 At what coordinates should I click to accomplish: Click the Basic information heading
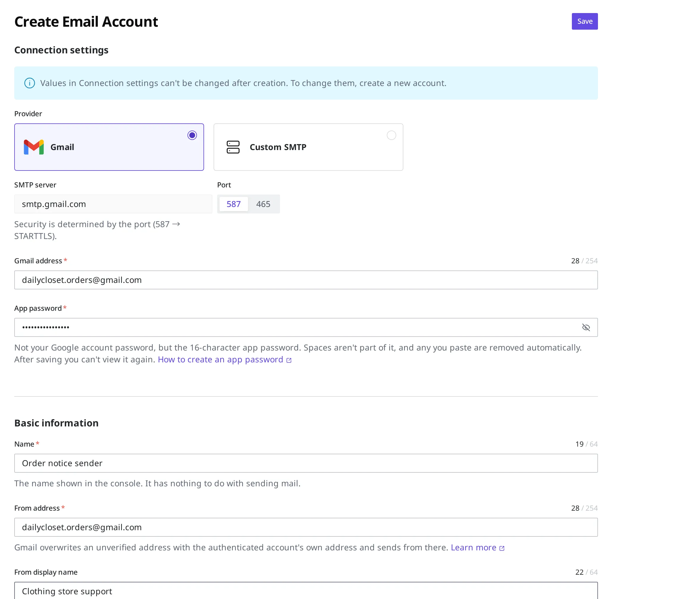point(56,423)
